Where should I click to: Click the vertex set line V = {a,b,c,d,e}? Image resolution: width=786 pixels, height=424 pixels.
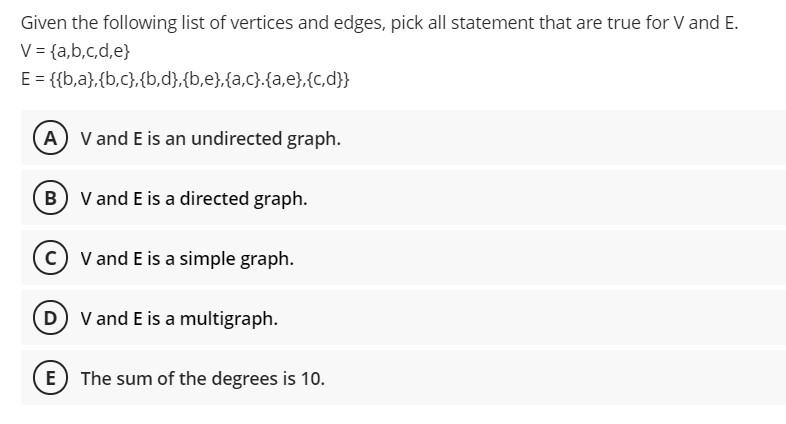pyautogui.click(x=75, y=51)
